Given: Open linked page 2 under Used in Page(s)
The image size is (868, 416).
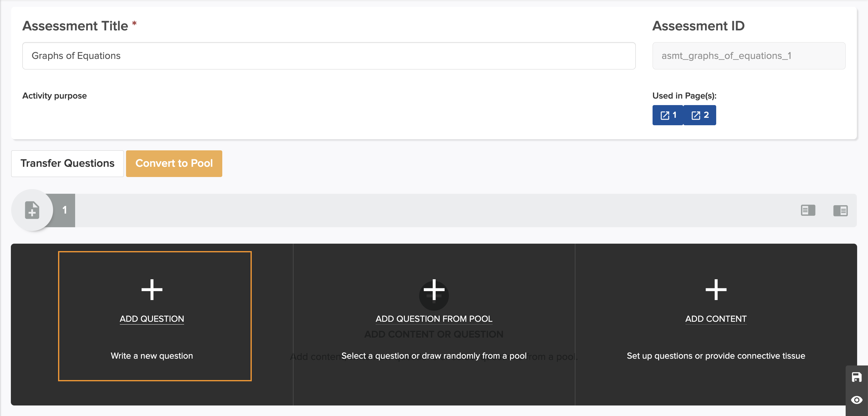Looking at the screenshot, I should pos(699,115).
